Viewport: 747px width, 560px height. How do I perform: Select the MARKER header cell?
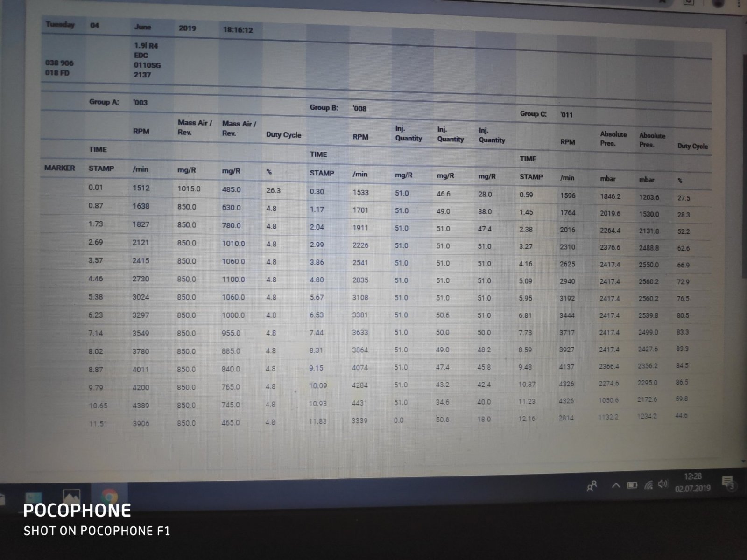(x=59, y=168)
